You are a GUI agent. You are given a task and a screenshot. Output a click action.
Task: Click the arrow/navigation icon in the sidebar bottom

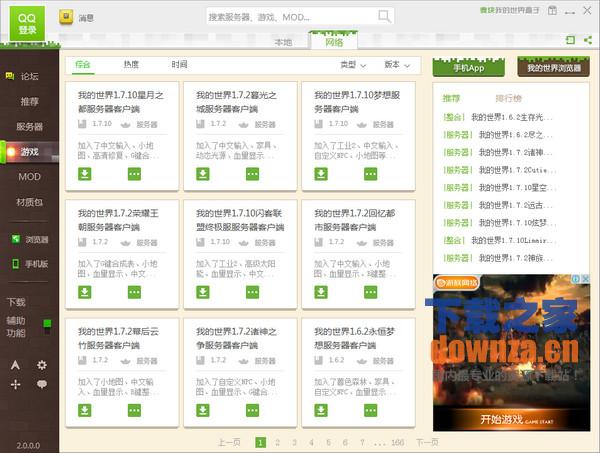click(x=15, y=365)
